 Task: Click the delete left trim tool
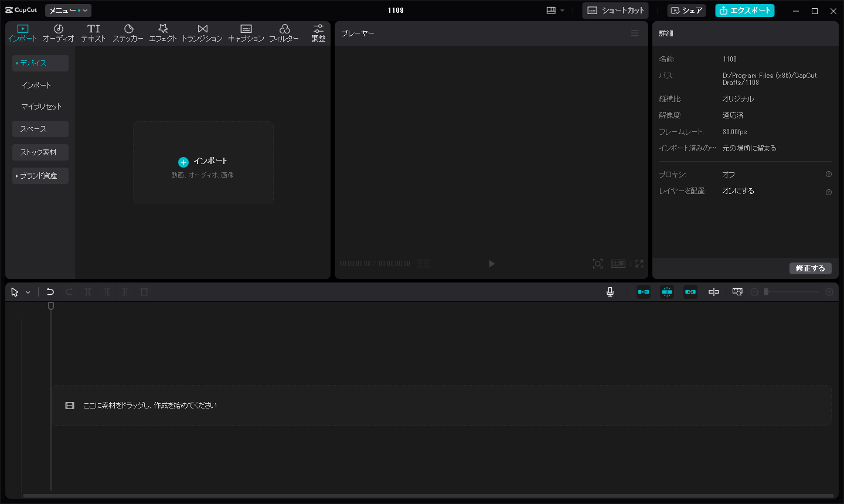pos(107,292)
